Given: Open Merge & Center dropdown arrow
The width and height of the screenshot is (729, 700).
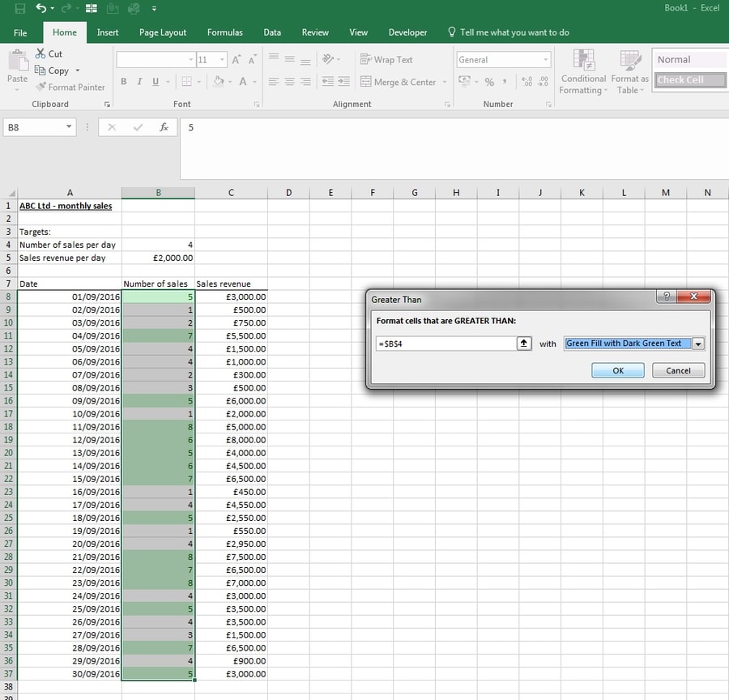Looking at the screenshot, I should pyautogui.click(x=445, y=82).
